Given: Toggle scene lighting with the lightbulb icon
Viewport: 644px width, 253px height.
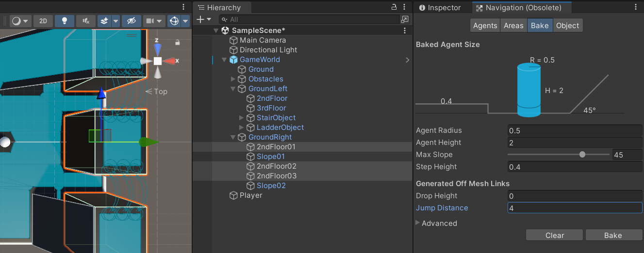Looking at the screenshot, I should click(65, 21).
